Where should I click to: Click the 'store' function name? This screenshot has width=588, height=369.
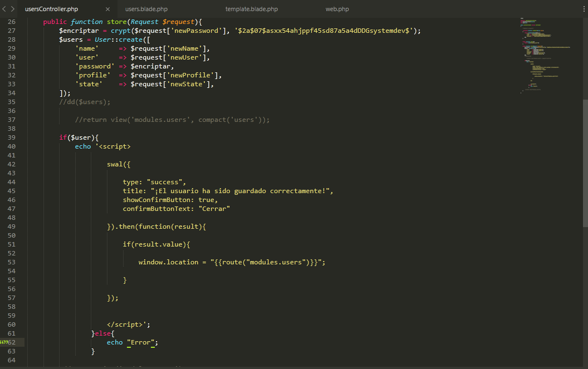point(117,22)
